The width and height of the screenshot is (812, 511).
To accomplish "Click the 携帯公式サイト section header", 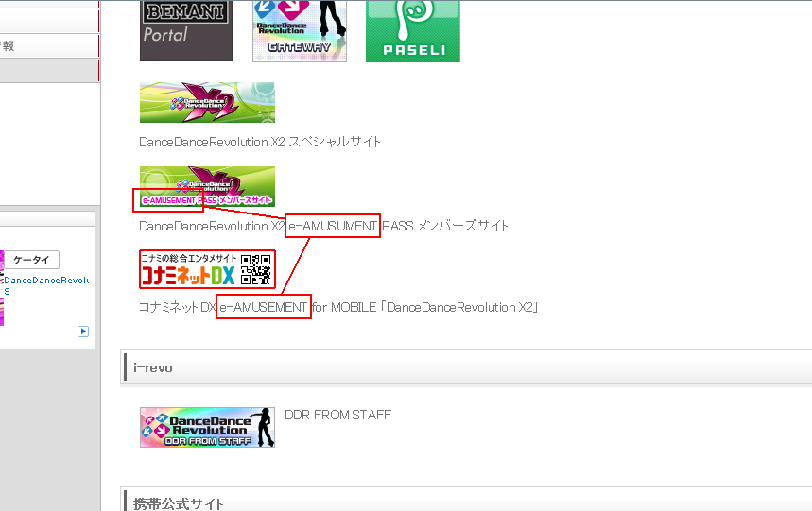I will 466,500.
